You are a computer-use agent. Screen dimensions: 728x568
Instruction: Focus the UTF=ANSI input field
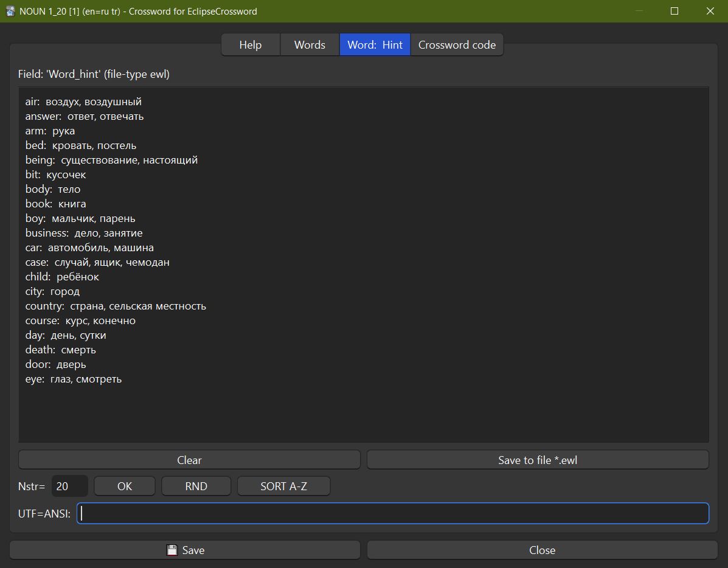392,514
